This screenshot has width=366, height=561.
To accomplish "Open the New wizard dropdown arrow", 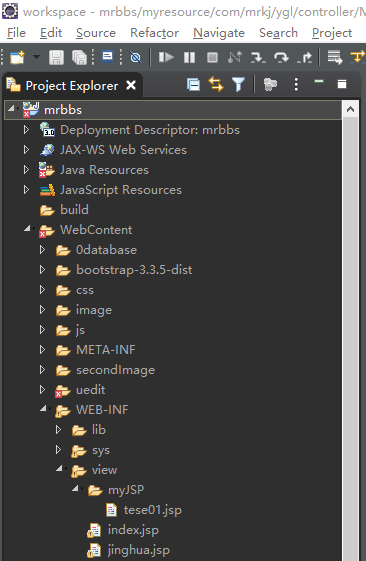I will click(x=36, y=57).
